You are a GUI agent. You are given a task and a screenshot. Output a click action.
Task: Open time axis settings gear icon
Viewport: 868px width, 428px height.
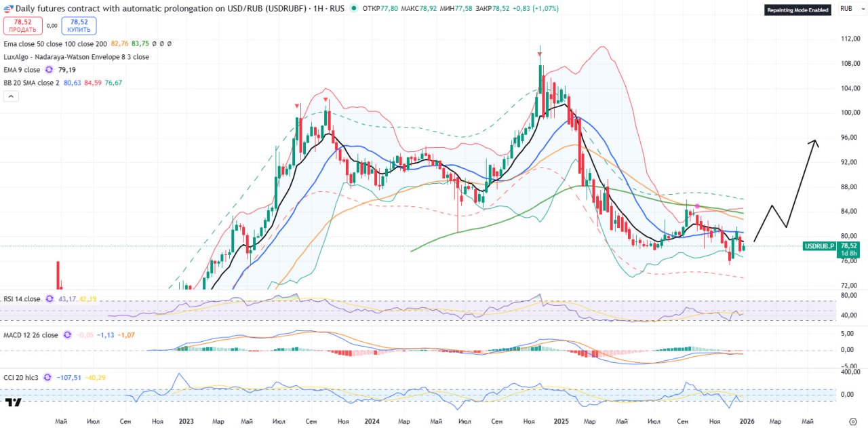pos(852,421)
